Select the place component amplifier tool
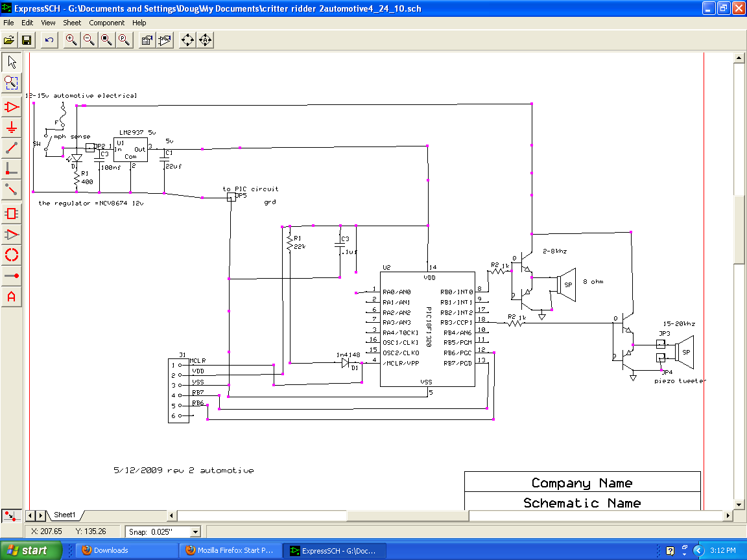Screen dimensions: 747x560 click(12, 107)
